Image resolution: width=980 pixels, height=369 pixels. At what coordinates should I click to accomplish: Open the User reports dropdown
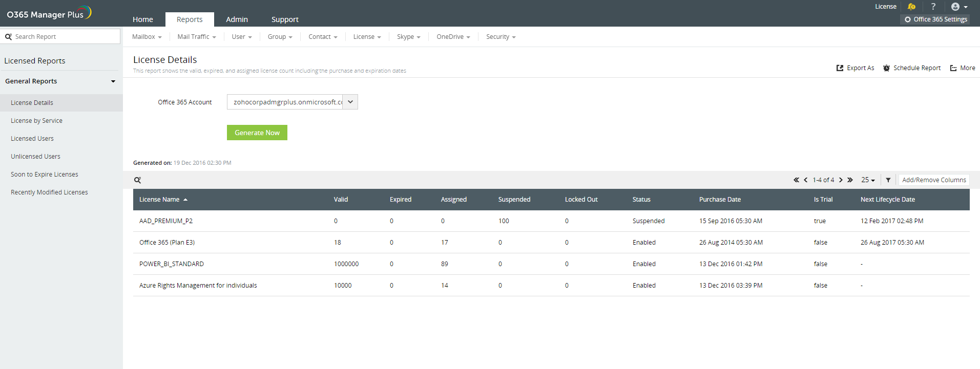[x=242, y=37]
